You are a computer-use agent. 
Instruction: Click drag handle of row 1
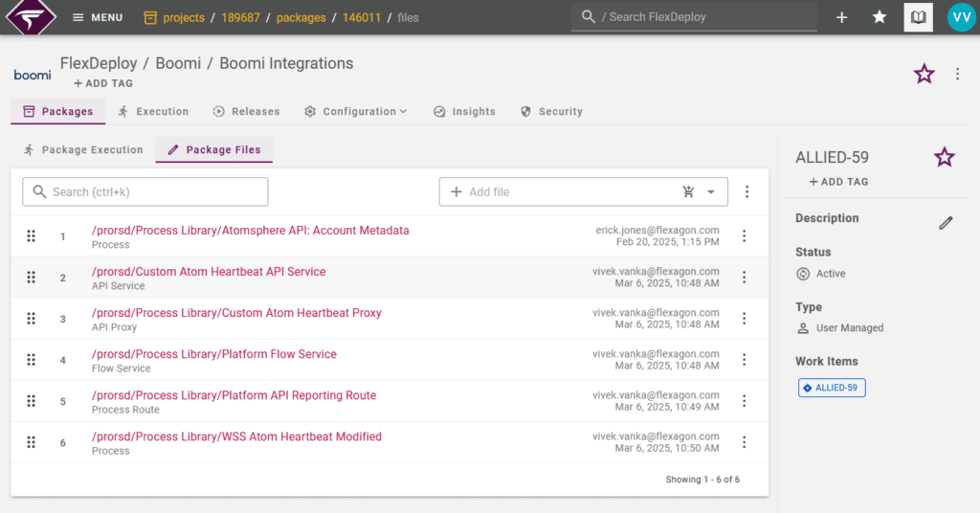31,236
